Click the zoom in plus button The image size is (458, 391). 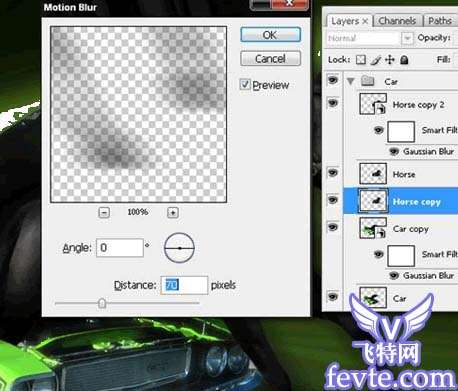point(173,212)
